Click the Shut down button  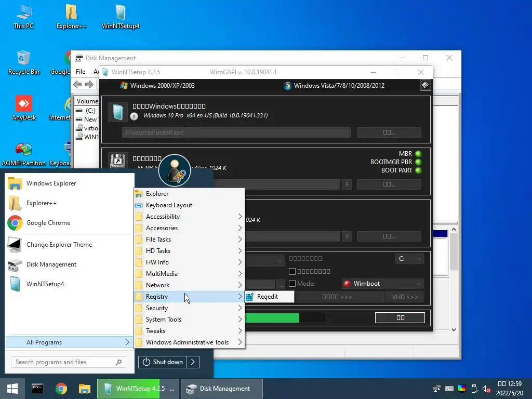163,362
